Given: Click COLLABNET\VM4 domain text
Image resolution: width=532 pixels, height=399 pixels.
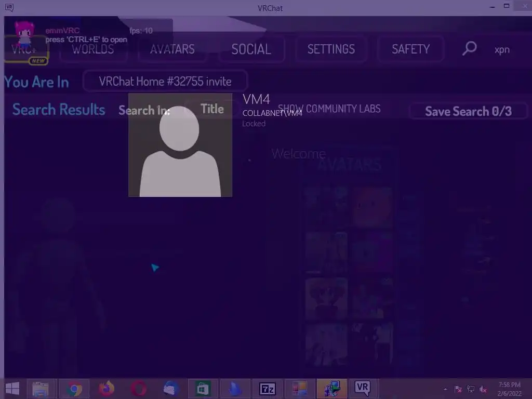Looking at the screenshot, I should click(272, 113).
